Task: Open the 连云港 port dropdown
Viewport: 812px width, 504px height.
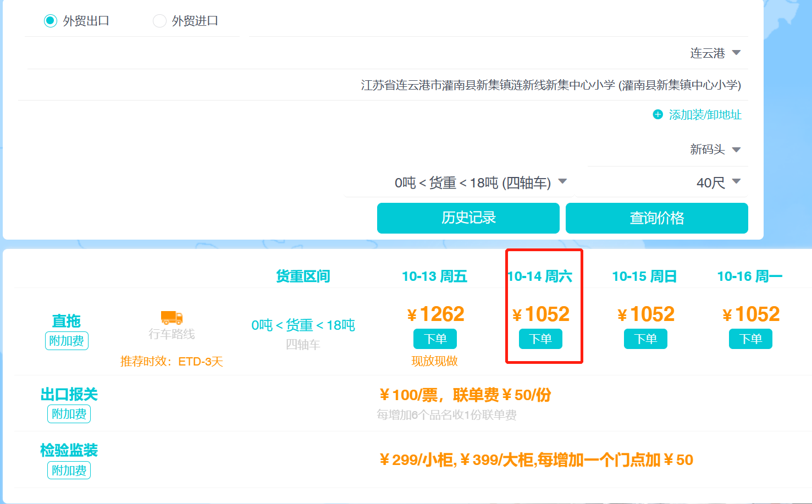Action: [715, 53]
